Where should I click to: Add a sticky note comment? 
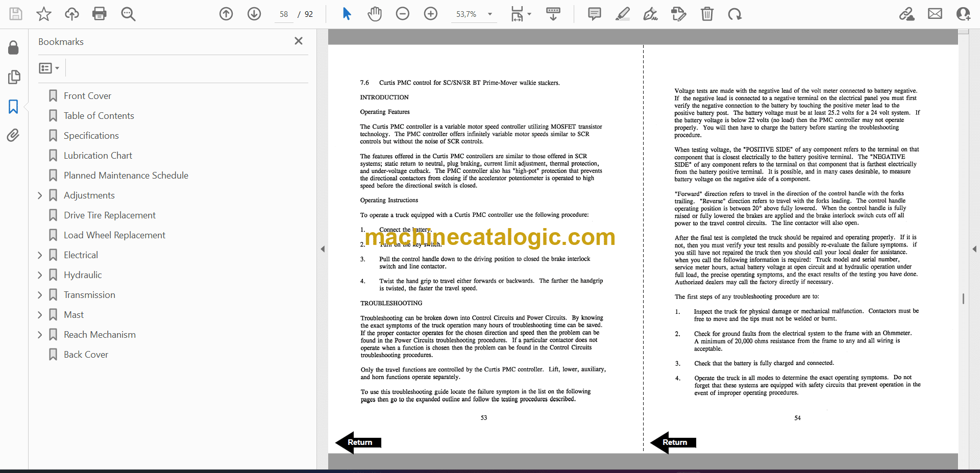594,14
